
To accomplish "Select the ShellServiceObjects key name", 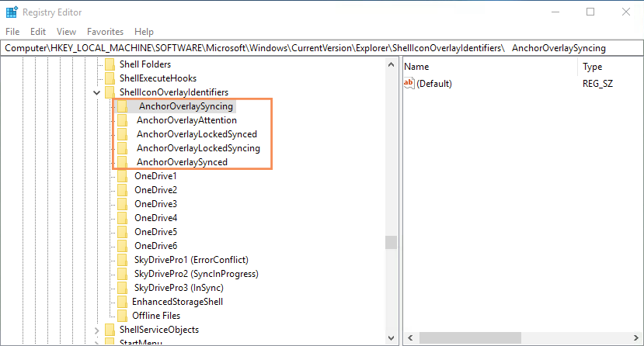I will click(159, 330).
